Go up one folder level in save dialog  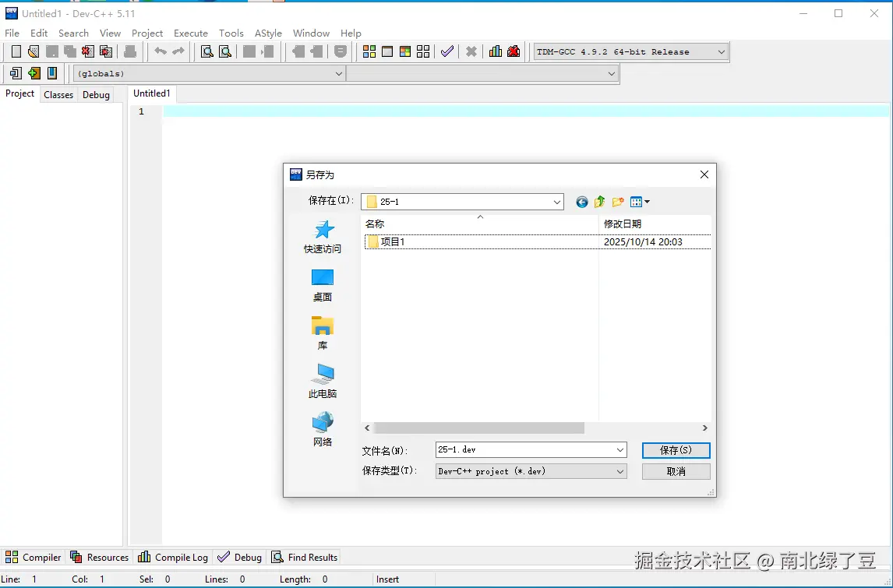click(599, 202)
